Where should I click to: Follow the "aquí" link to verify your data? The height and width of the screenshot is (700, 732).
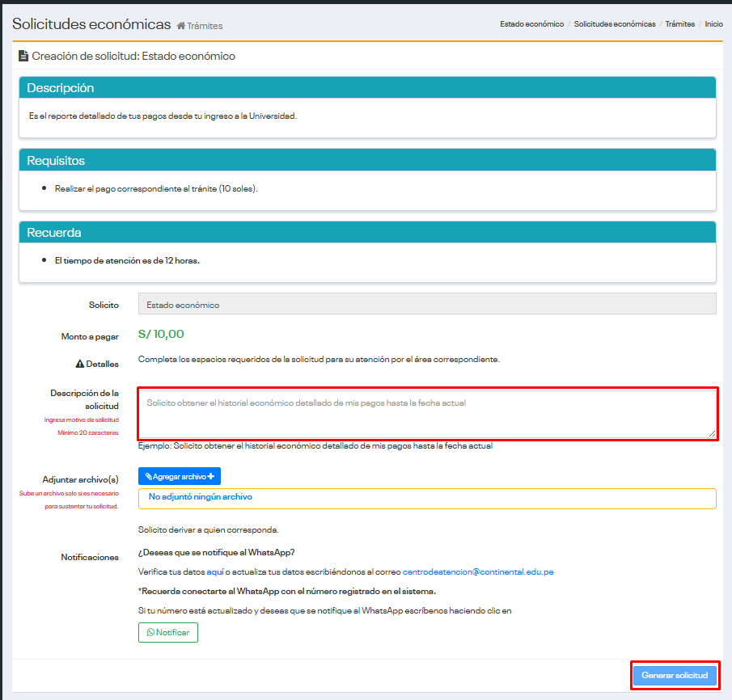pyautogui.click(x=215, y=571)
